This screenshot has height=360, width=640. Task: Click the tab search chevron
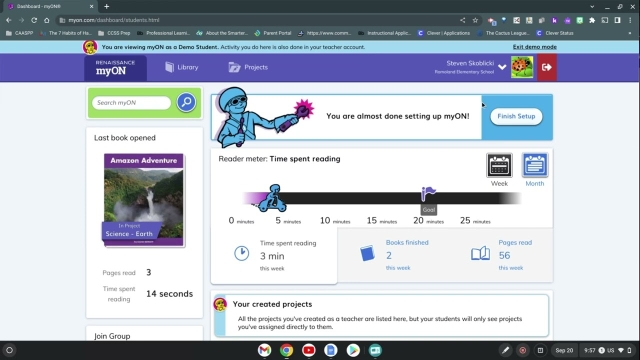coord(592,7)
